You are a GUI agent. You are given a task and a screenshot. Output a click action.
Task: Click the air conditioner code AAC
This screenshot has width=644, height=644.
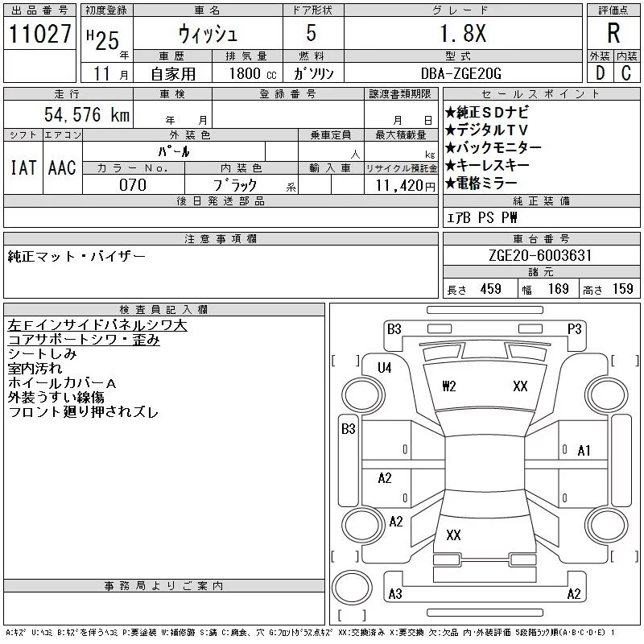[x=62, y=167]
